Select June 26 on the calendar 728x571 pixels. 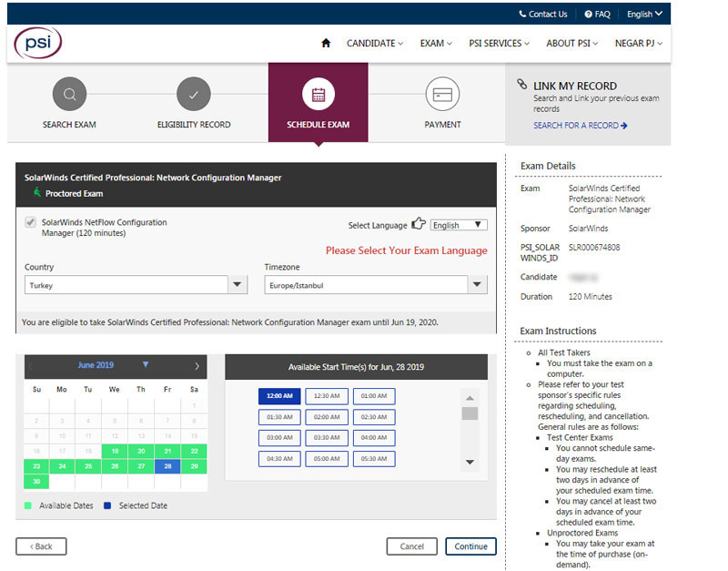(115, 466)
